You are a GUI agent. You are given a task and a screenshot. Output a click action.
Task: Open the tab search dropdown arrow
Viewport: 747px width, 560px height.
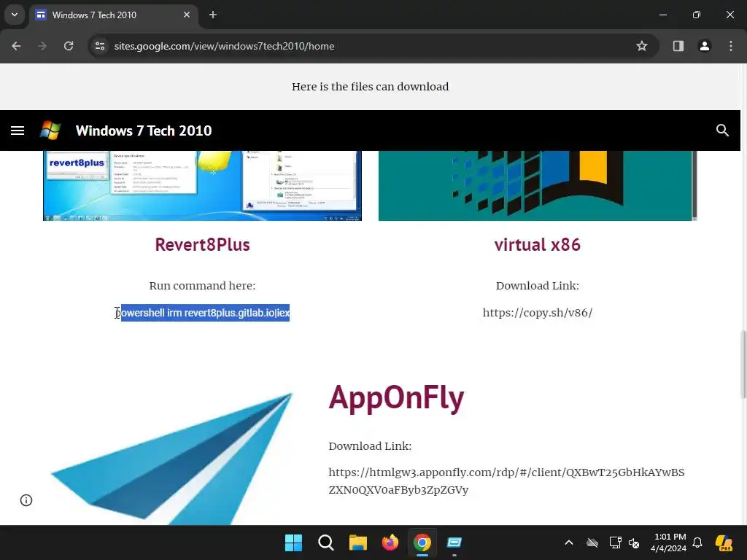15,15
